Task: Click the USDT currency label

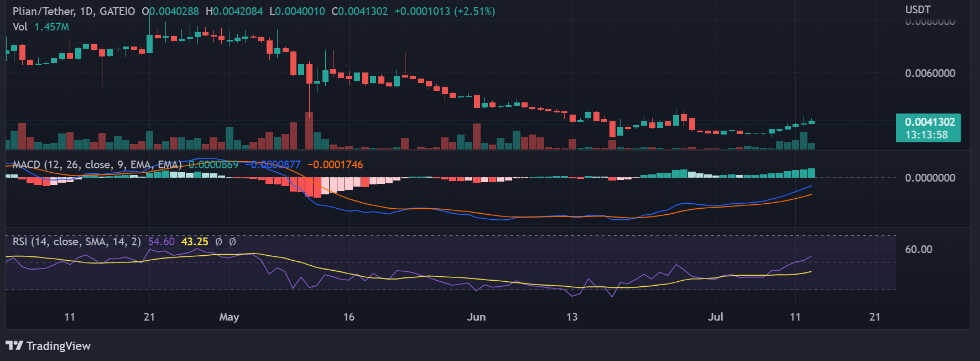Action: [x=918, y=9]
